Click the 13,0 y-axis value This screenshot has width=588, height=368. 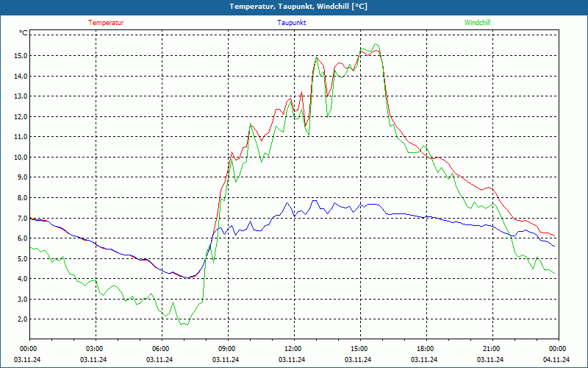pos(21,96)
